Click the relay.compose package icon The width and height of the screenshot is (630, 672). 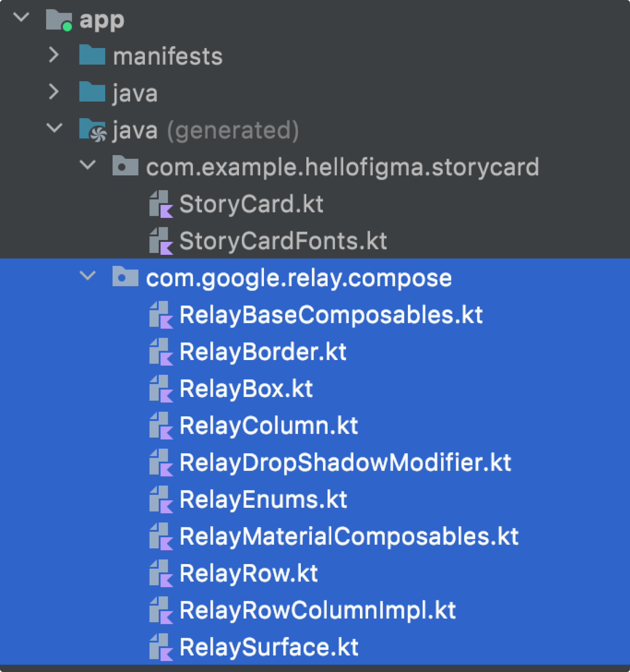point(125,276)
